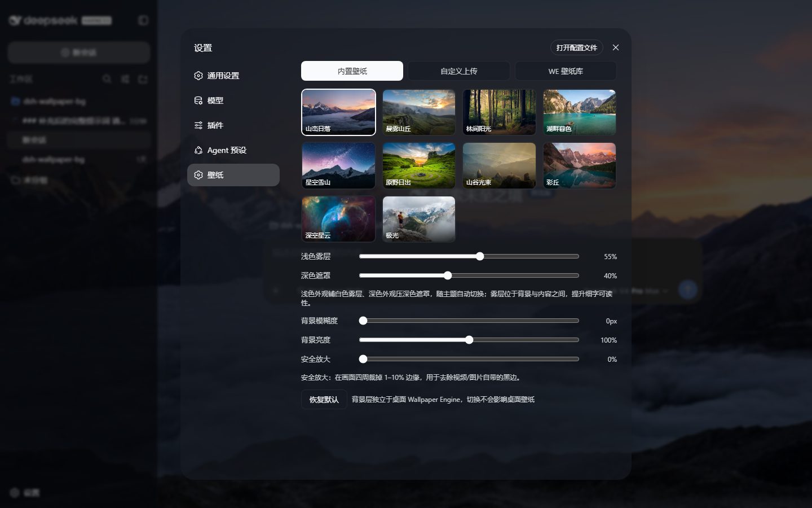Select the 深空星云 wallpaper thumbnail
The image size is (812, 508).
coord(338,219)
